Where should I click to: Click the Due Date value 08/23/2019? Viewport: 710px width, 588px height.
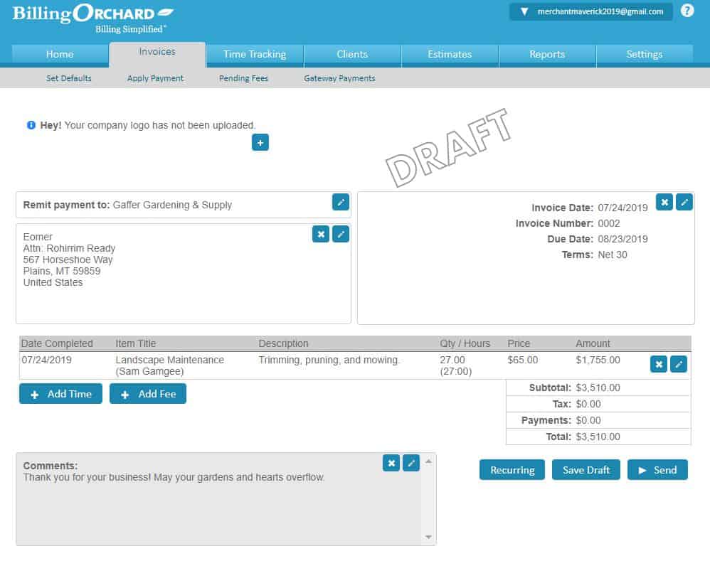click(622, 239)
